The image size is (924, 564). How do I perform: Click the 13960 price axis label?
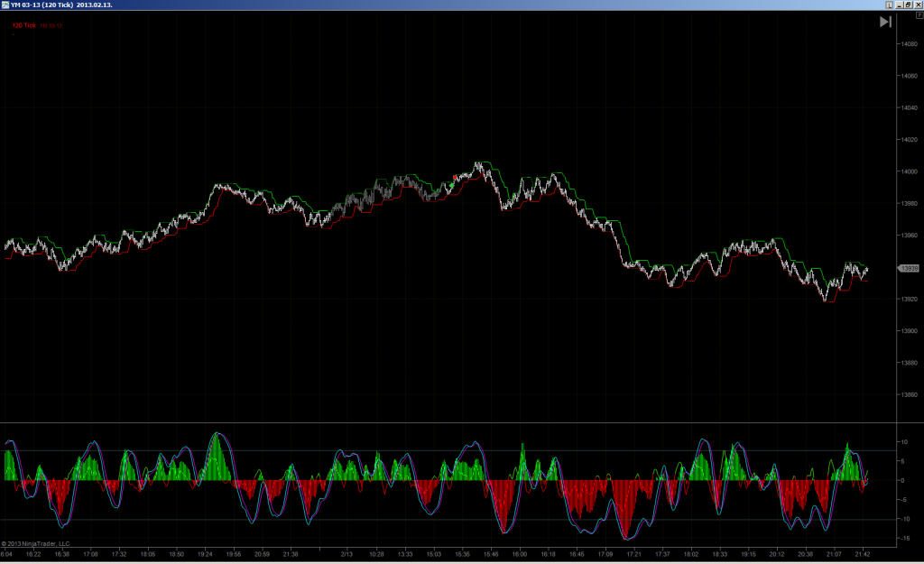click(x=910, y=236)
